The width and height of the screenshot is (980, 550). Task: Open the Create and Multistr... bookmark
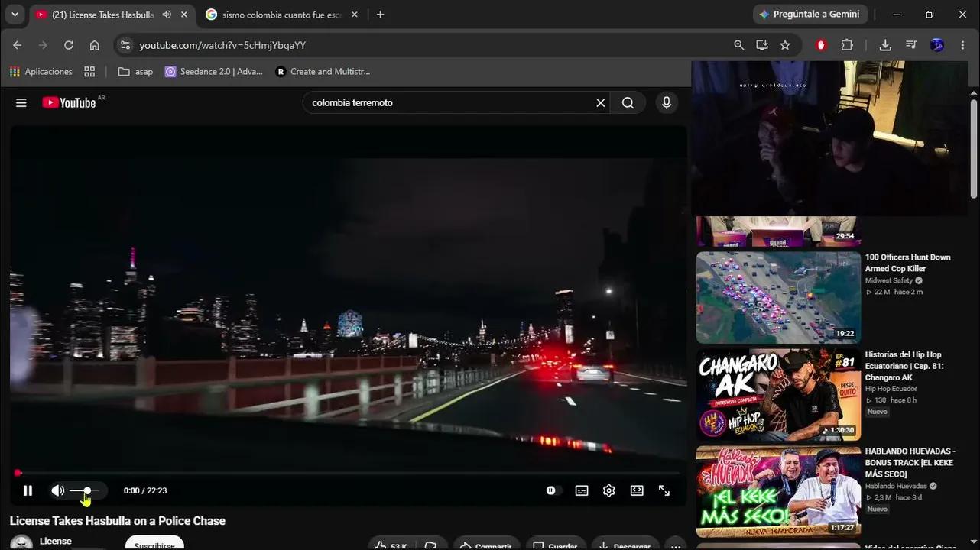(323, 71)
